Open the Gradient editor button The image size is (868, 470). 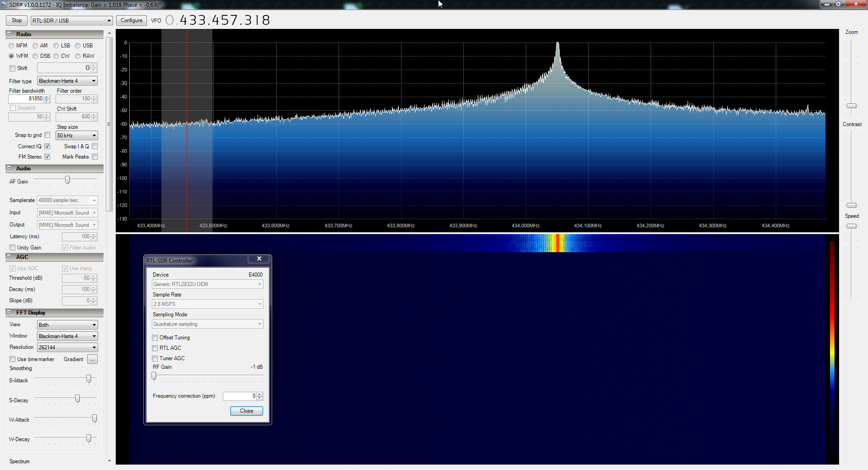tap(92, 359)
